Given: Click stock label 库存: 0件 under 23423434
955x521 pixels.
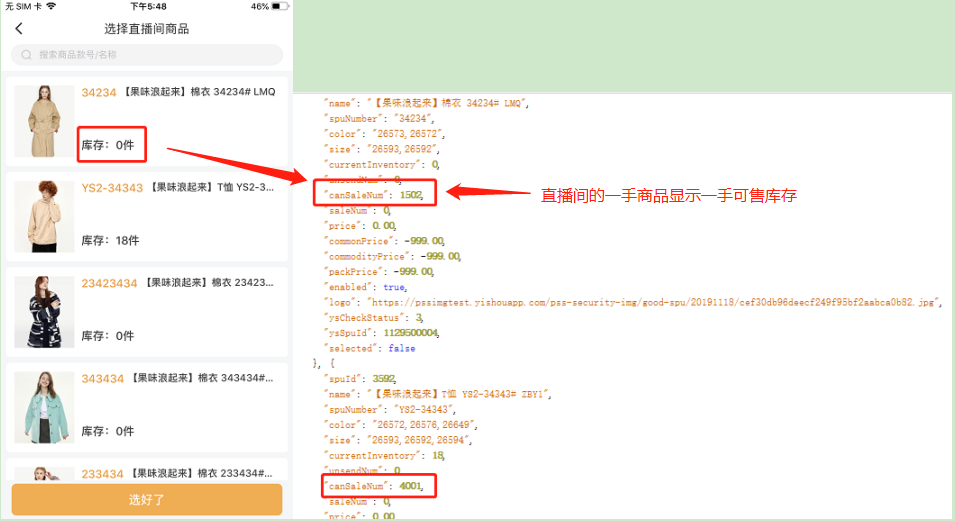Looking at the screenshot, I should coord(108,336).
